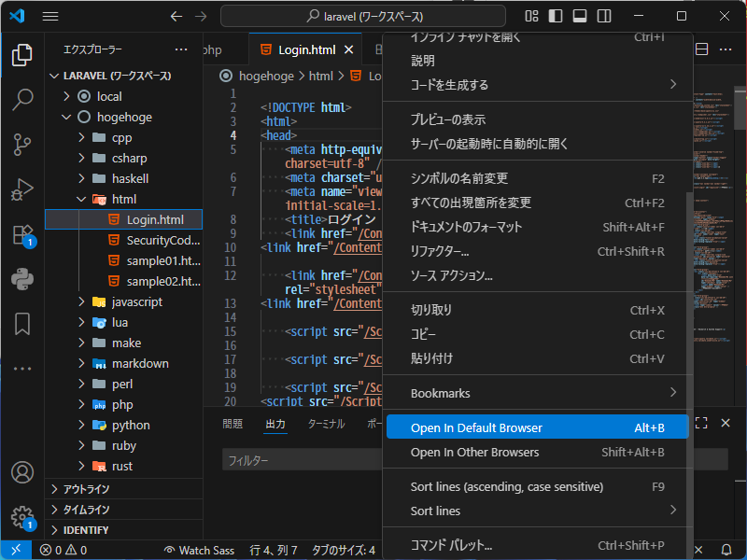Click Watch Sass in status bar

click(199, 550)
